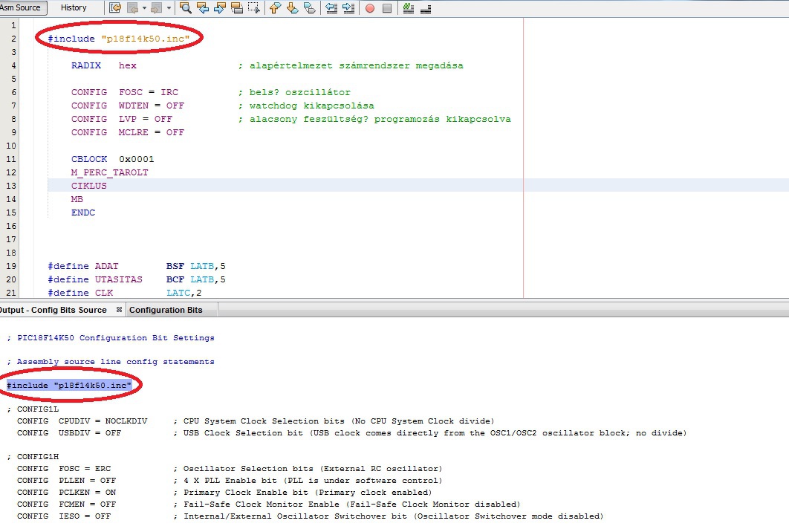The height and width of the screenshot is (532, 789).
Task: Click line number 19 in the gutter
Action: (11, 266)
